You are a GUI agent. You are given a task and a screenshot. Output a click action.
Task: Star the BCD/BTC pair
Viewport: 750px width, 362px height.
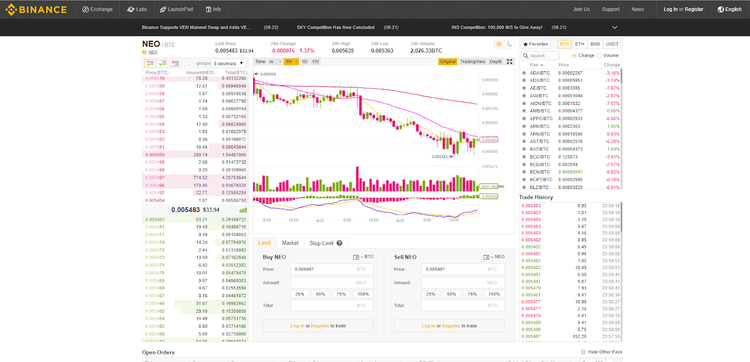tap(524, 165)
